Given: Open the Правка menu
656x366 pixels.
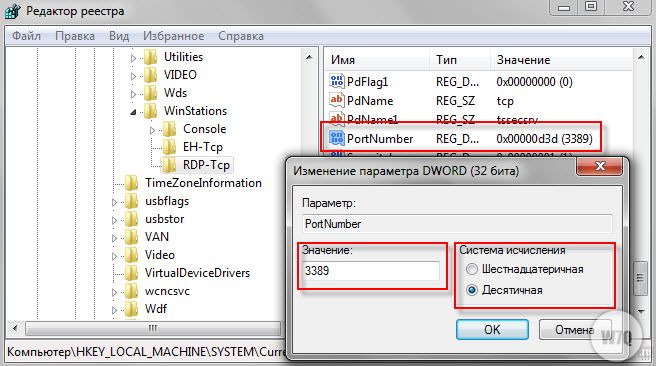Looking at the screenshot, I should point(75,36).
